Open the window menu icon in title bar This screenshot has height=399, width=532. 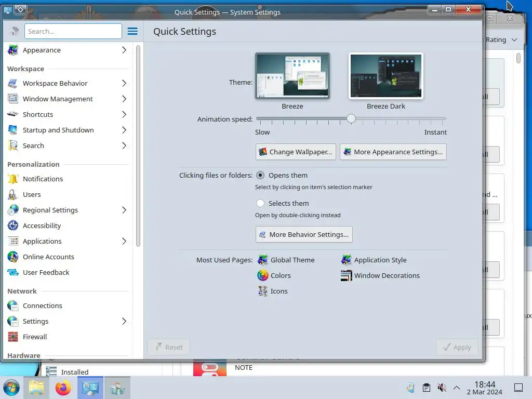pos(8,9)
